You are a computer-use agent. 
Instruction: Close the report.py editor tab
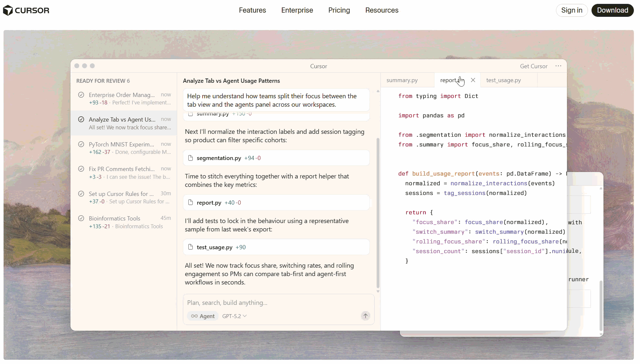[x=473, y=80]
